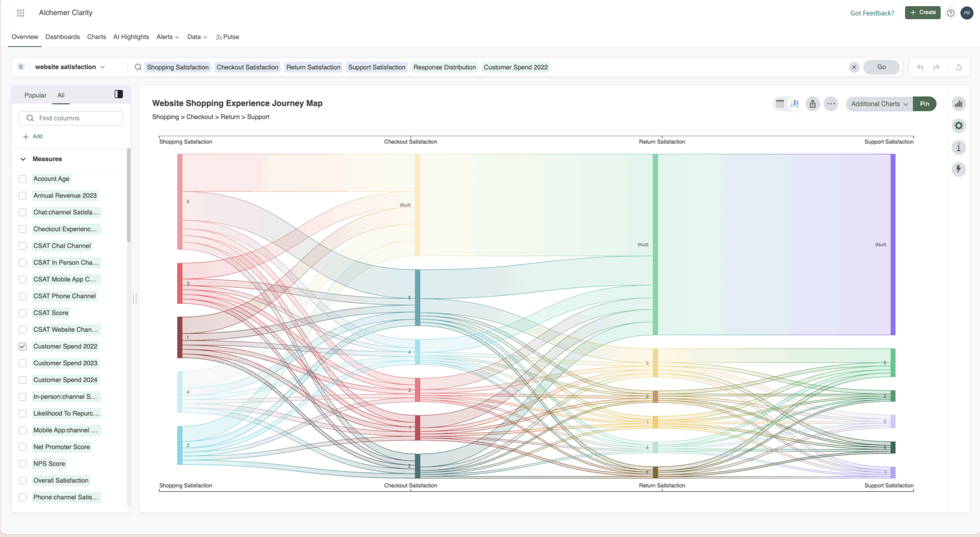Uncheck the Customer Spend 2022 measure
Viewport: 980px width, 537px height.
(22, 346)
